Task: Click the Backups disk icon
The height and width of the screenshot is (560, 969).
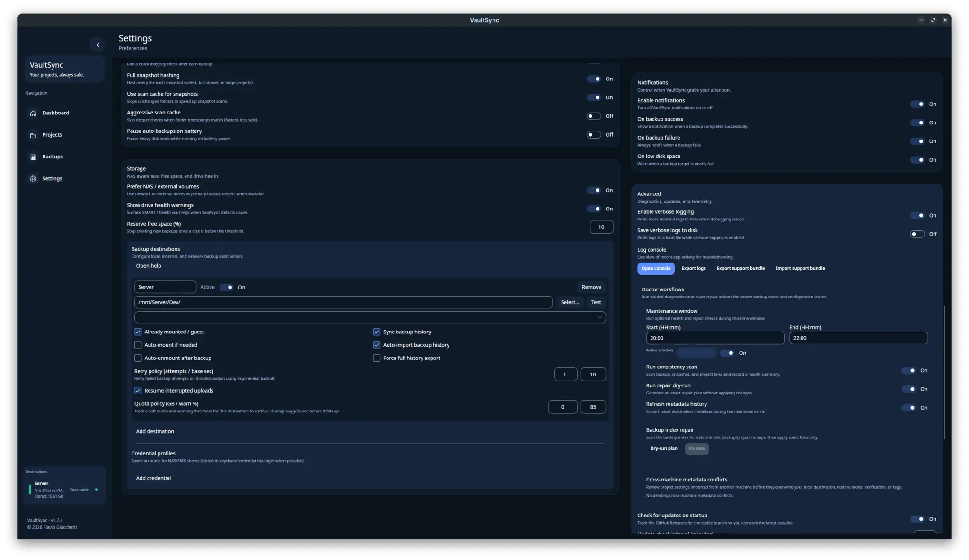Action: click(x=33, y=157)
